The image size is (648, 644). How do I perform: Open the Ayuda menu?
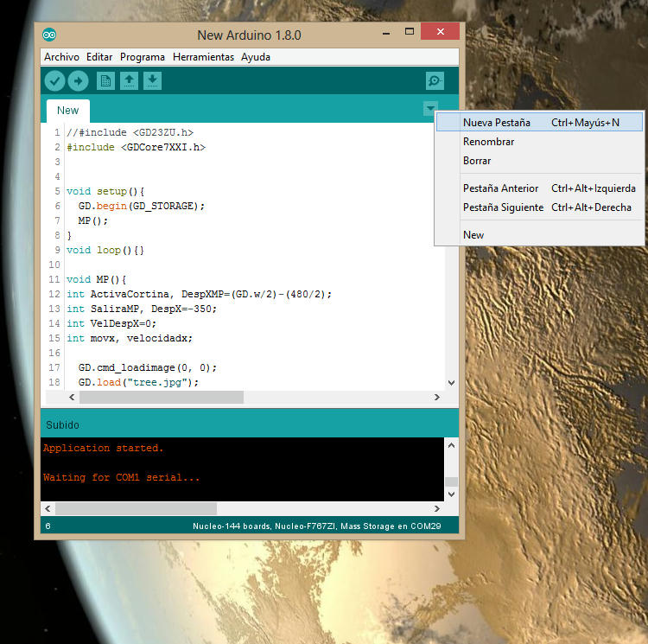[x=256, y=57]
